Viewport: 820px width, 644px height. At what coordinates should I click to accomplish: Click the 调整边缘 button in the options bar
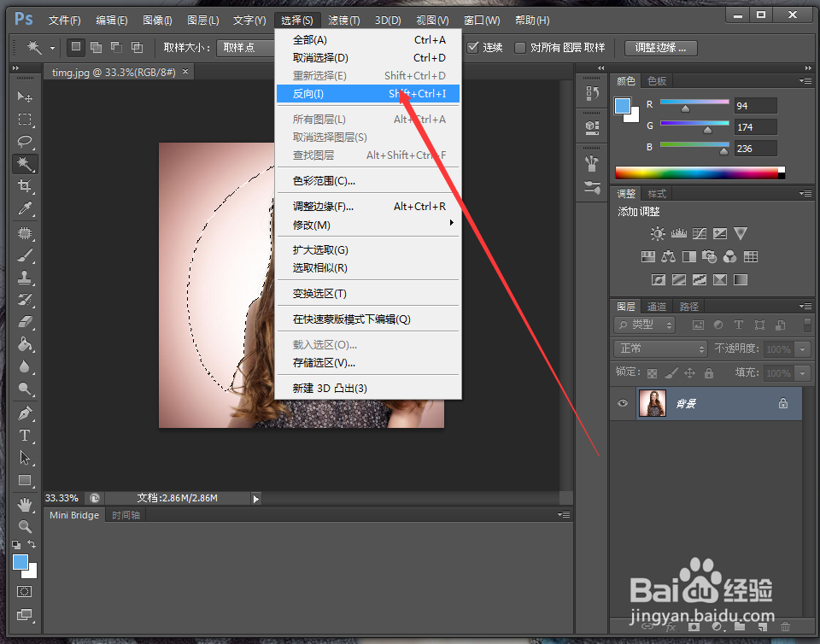point(659,48)
